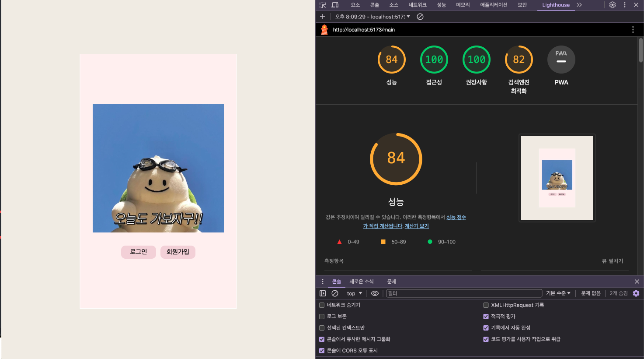Click the inspect element picker icon
Screen dimensions: 644x359
tap(323, 5)
